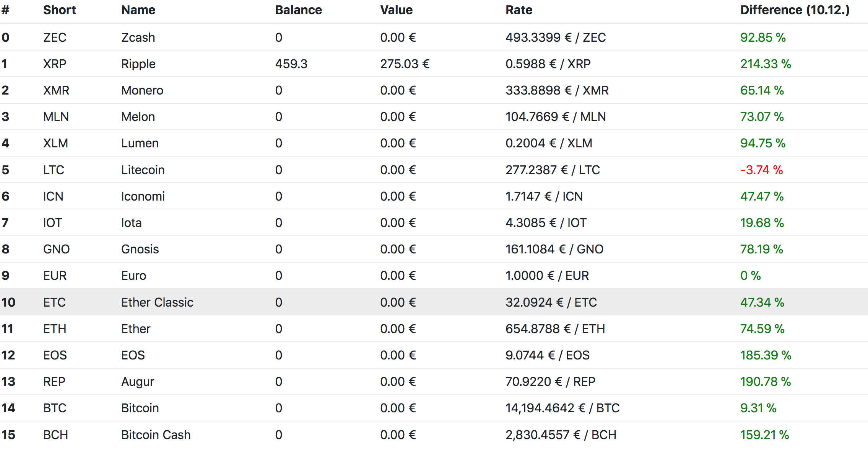The width and height of the screenshot is (868, 454).
Task: Click the 47.34 % difference value
Action: (762, 302)
